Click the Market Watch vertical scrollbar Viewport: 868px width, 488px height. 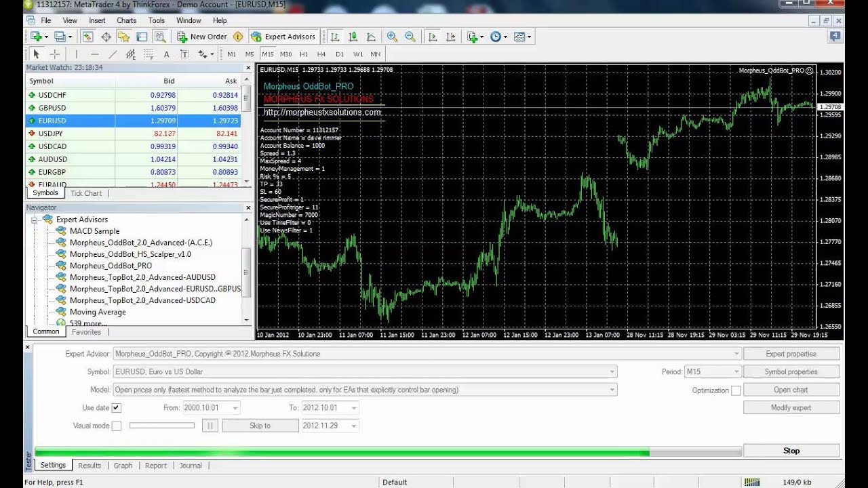click(247, 131)
